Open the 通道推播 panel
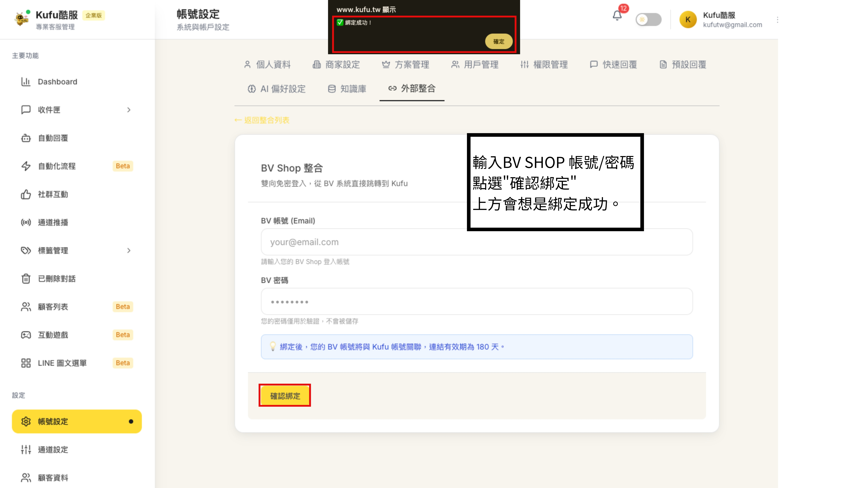 (x=53, y=222)
